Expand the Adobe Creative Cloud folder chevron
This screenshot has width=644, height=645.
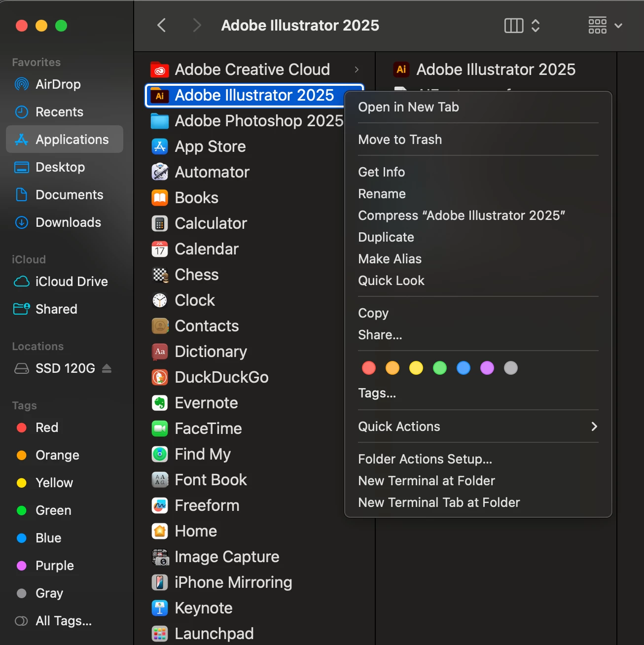[x=357, y=70]
